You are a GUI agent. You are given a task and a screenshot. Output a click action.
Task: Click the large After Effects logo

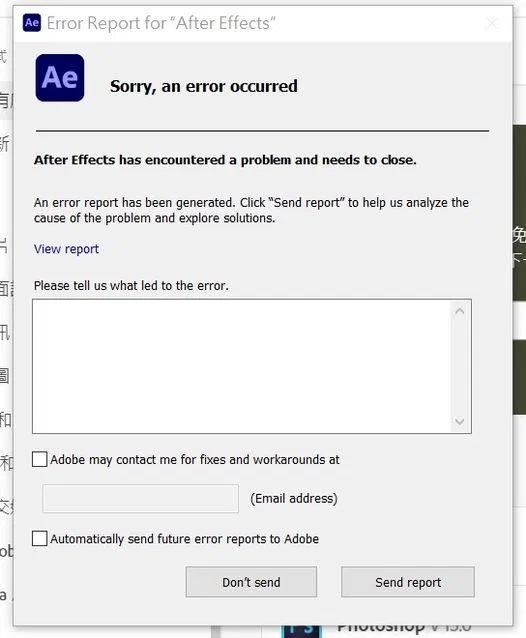(60, 78)
